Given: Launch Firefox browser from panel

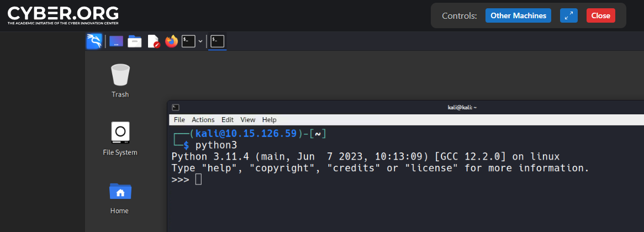Looking at the screenshot, I should (172, 41).
